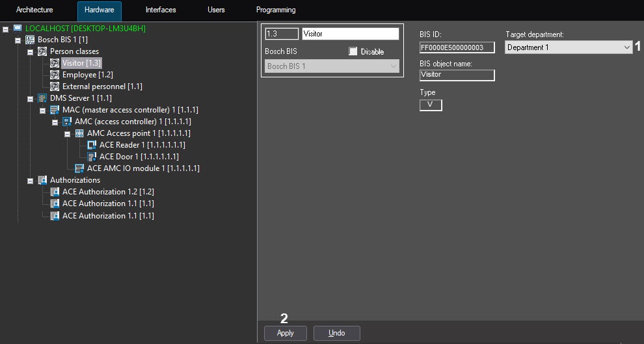Click the Undo button
Screen dimensions: 644x344
[336, 333]
